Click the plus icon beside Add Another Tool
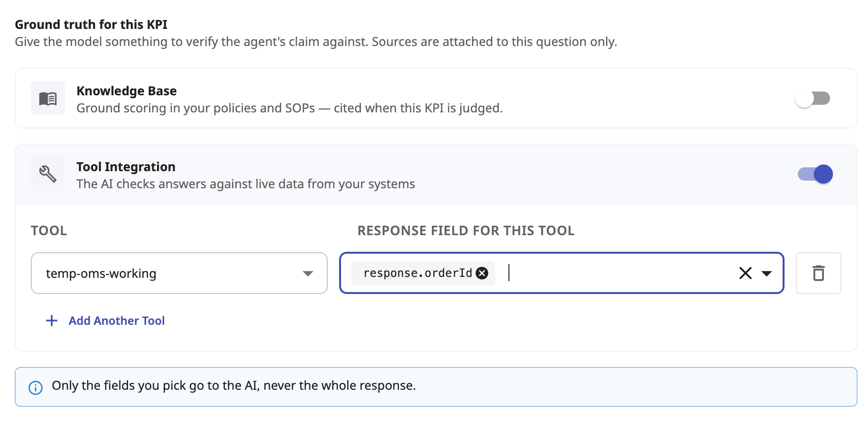The height and width of the screenshot is (422, 868). 52,321
